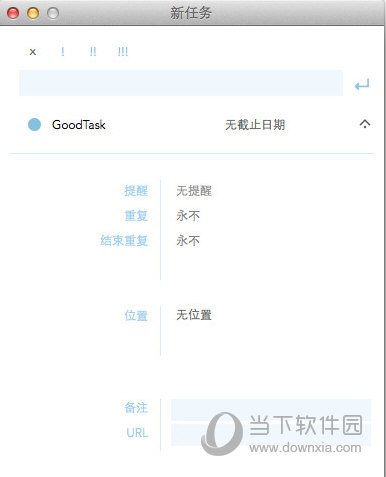386x477 pixels.
Task: Change repeat value 永不 next to 重复
Action: pyautogui.click(x=188, y=216)
